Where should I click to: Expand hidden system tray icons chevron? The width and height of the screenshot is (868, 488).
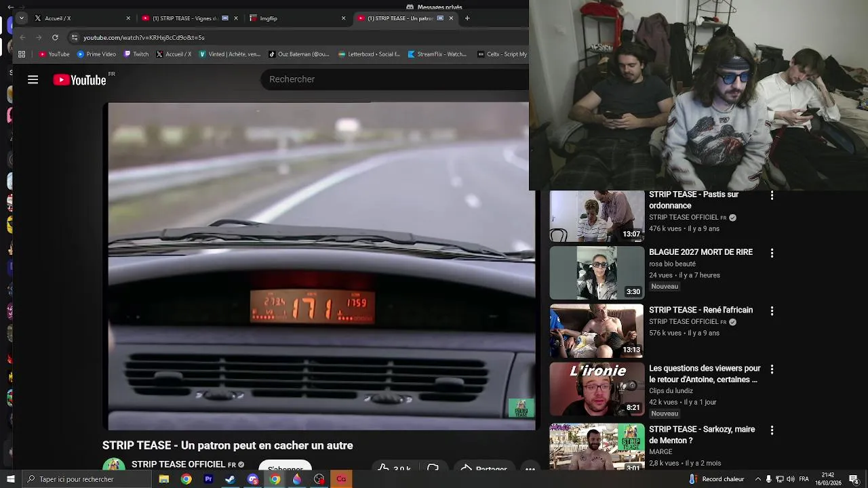[758, 479]
